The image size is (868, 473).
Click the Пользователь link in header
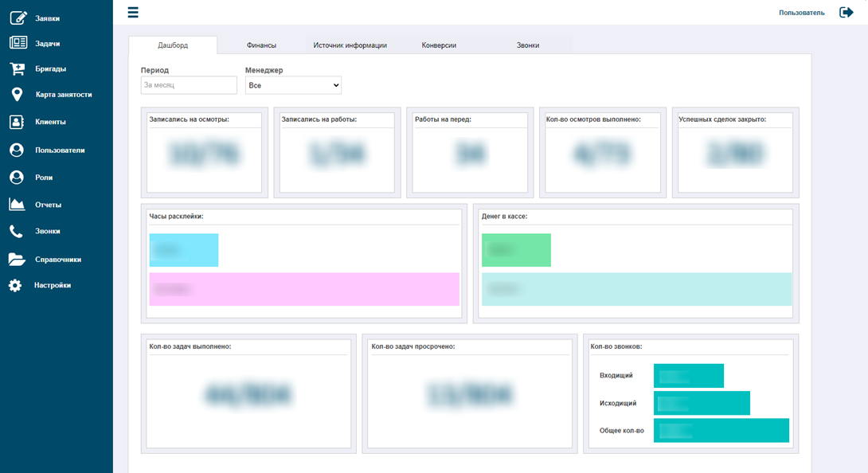tap(802, 13)
